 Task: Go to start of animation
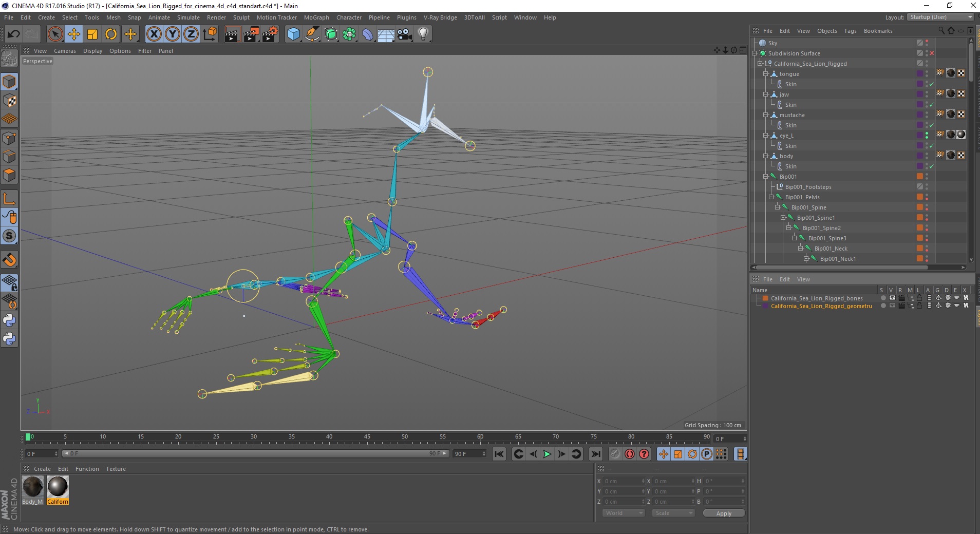click(499, 454)
